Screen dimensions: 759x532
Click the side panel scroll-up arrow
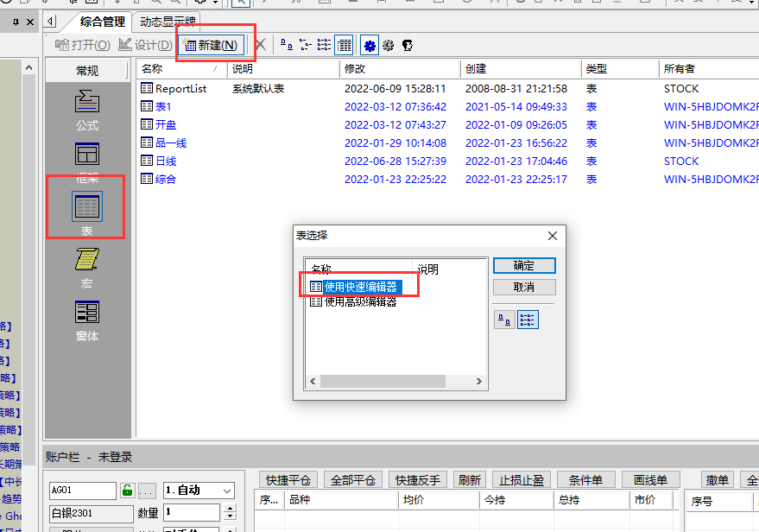pos(29,67)
